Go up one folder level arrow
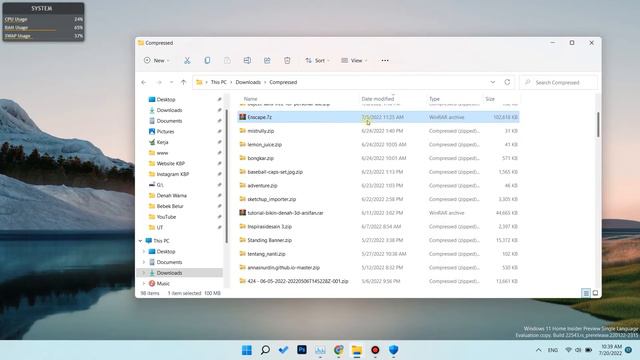640x360 pixels. click(183, 82)
